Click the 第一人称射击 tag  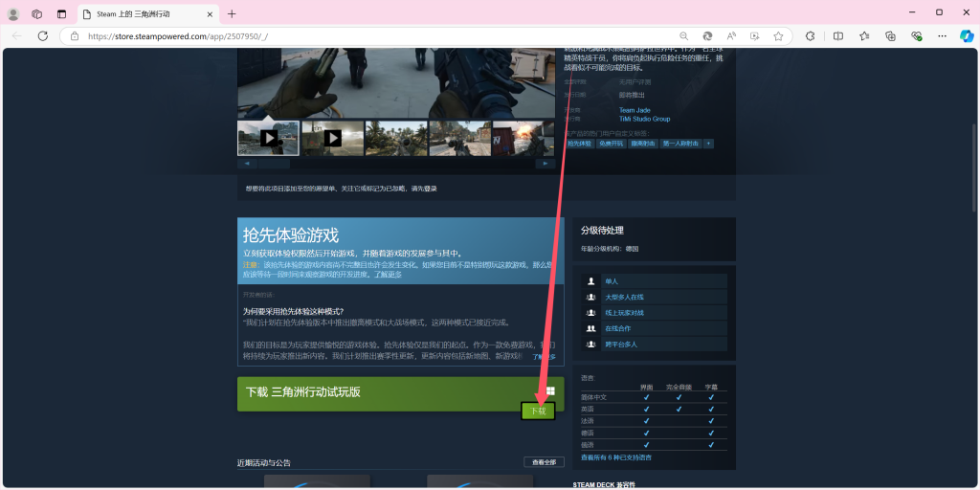pos(680,144)
